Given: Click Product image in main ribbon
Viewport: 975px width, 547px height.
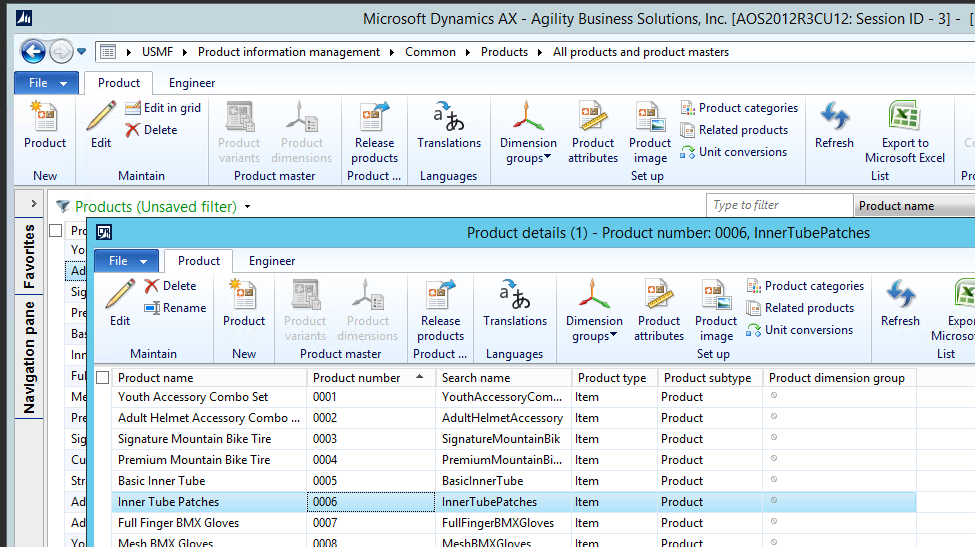Looking at the screenshot, I should pos(650,132).
